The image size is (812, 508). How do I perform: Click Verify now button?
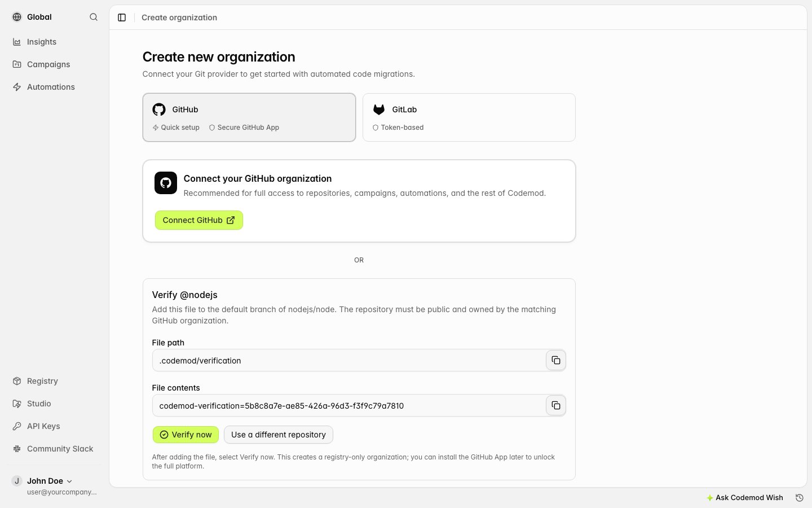click(186, 435)
